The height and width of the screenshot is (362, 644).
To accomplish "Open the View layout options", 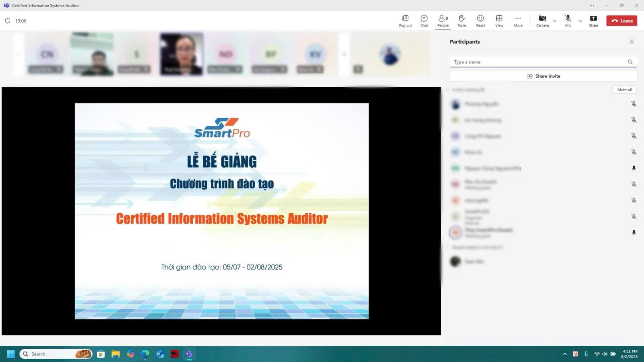I will click(x=499, y=21).
